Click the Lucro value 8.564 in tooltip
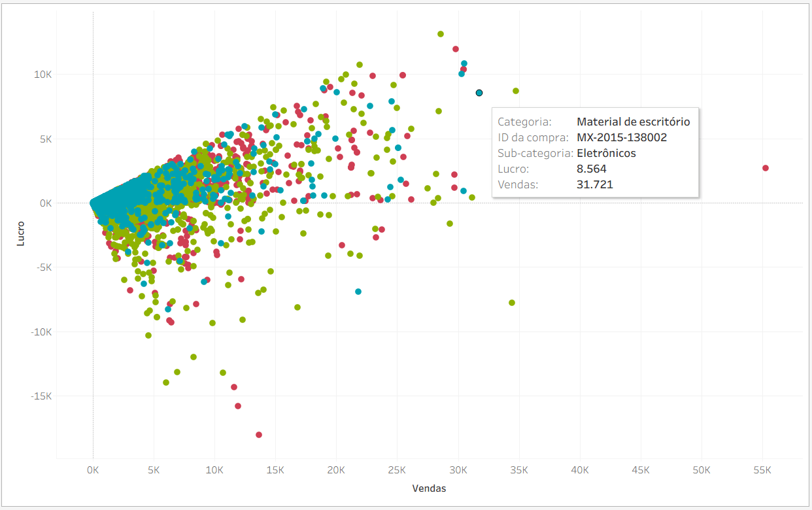The height and width of the screenshot is (510, 812). coord(592,169)
